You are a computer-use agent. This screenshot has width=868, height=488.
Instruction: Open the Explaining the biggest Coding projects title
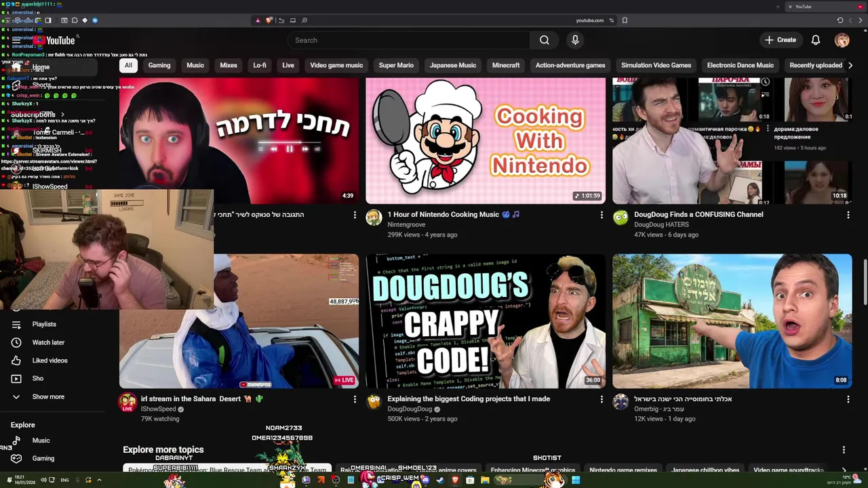pyautogui.click(x=469, y=399)
